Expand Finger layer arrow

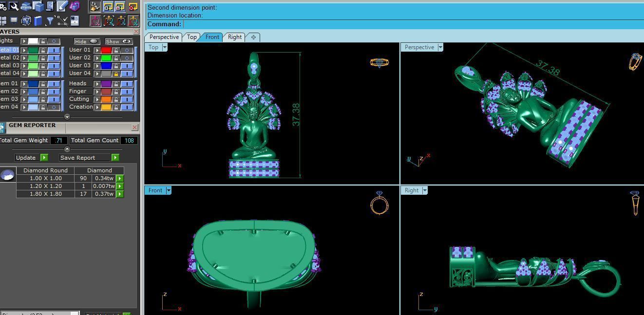(x=97, y=92)
